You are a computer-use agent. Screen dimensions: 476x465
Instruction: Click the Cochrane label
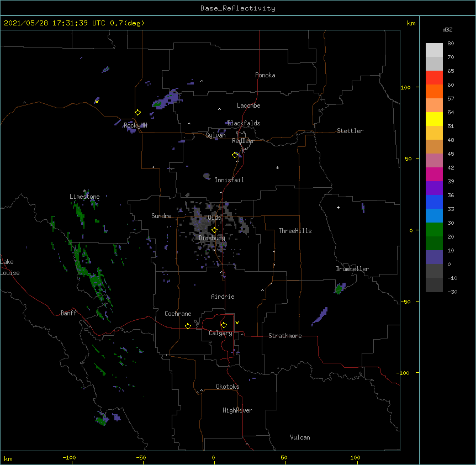[178, 314]
